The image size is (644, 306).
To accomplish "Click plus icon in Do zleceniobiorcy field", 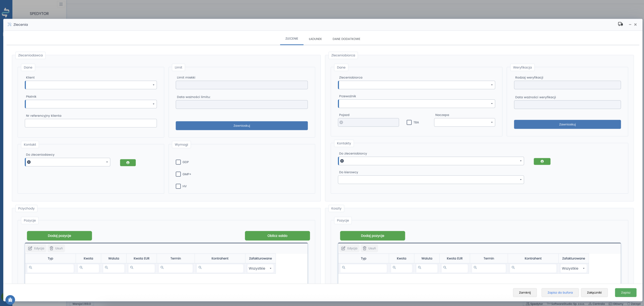I will (x=342, y=161).
